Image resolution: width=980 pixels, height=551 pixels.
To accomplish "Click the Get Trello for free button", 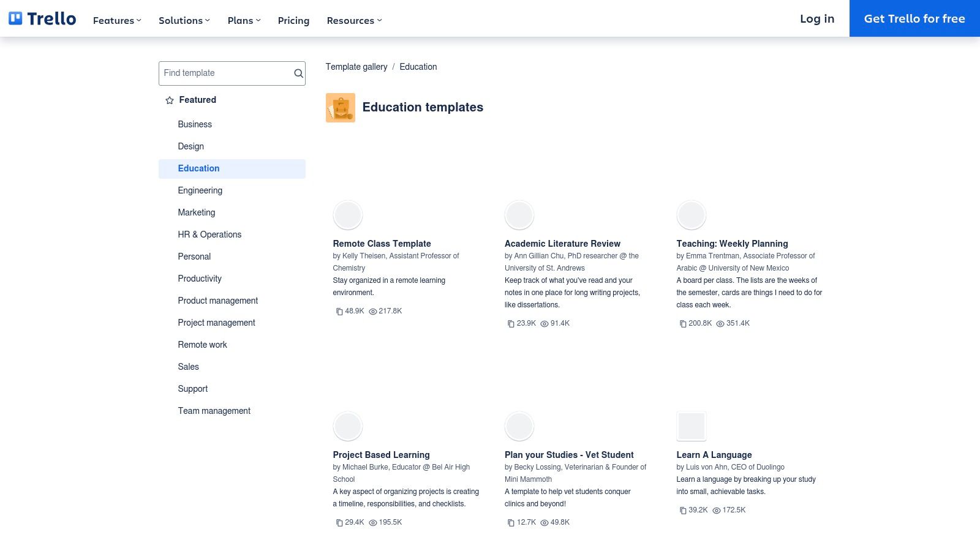I will point(914,18).
